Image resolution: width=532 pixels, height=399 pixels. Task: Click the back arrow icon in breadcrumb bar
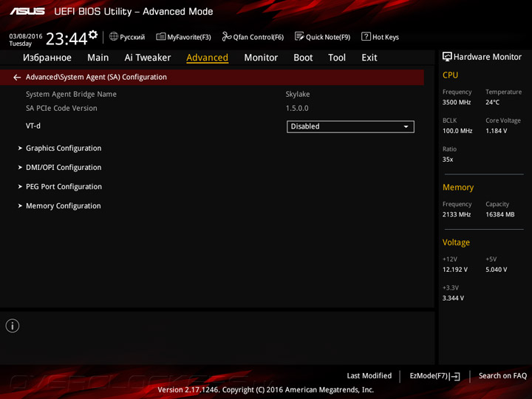(17, 78)
